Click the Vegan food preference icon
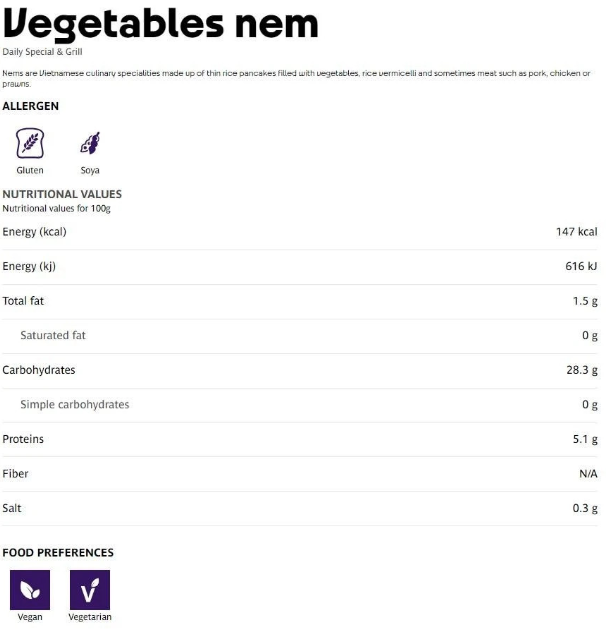The height and width of the screenshot is (629, 607). click(x=30, y=590)
